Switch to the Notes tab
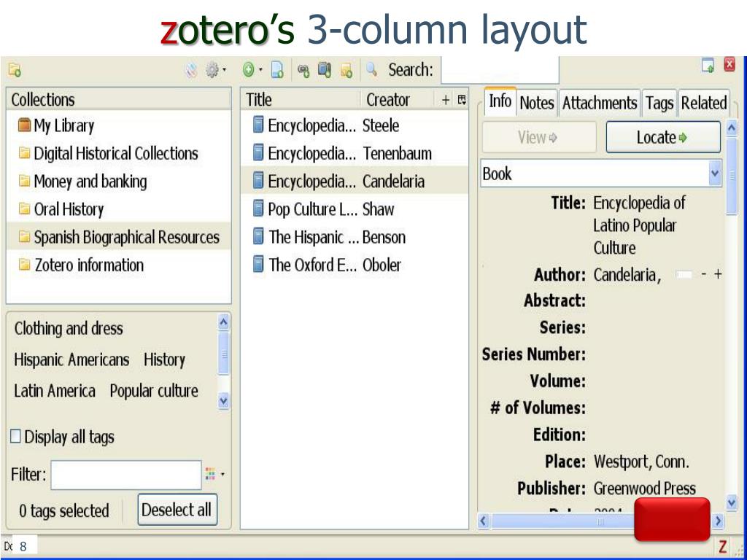This screenshot has height=560, width=747. click(x=537, y=102)
